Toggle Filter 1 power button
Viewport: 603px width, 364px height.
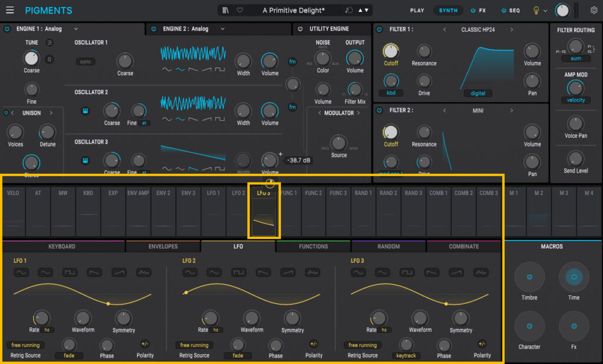(379, 29)
